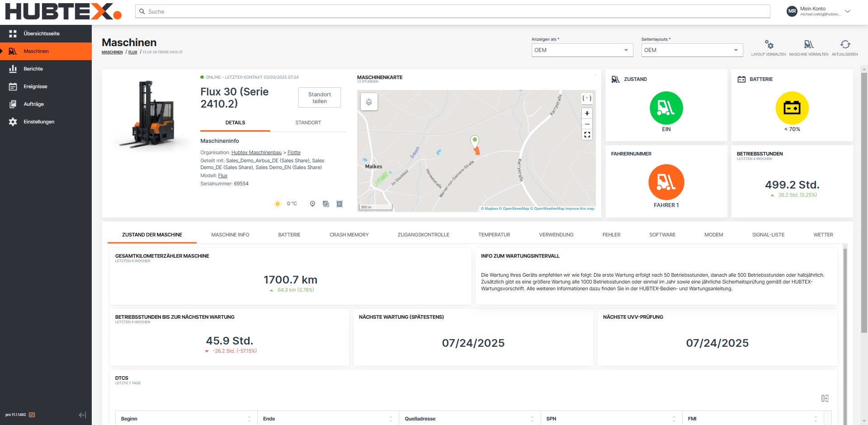Click the Layout verwalten gear icon

[769, 45]
